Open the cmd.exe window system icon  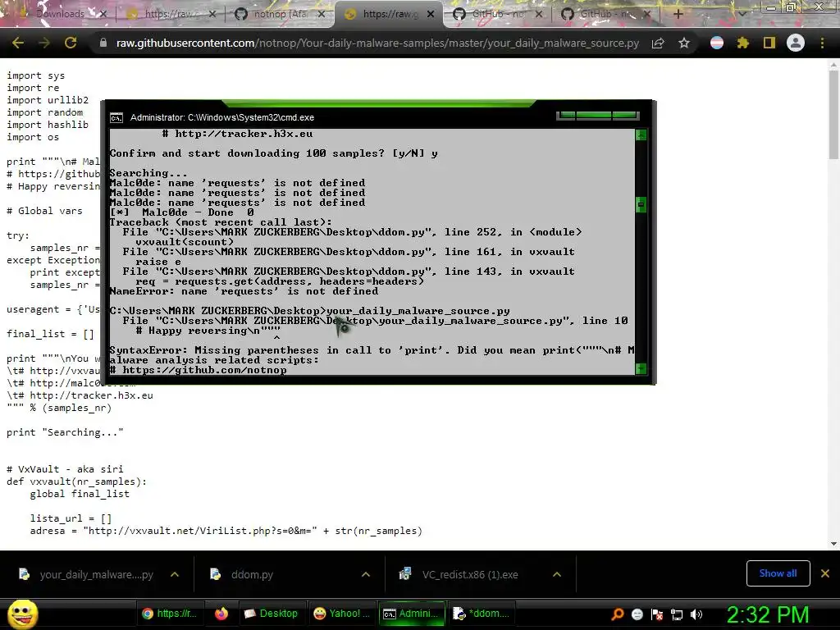116,118
